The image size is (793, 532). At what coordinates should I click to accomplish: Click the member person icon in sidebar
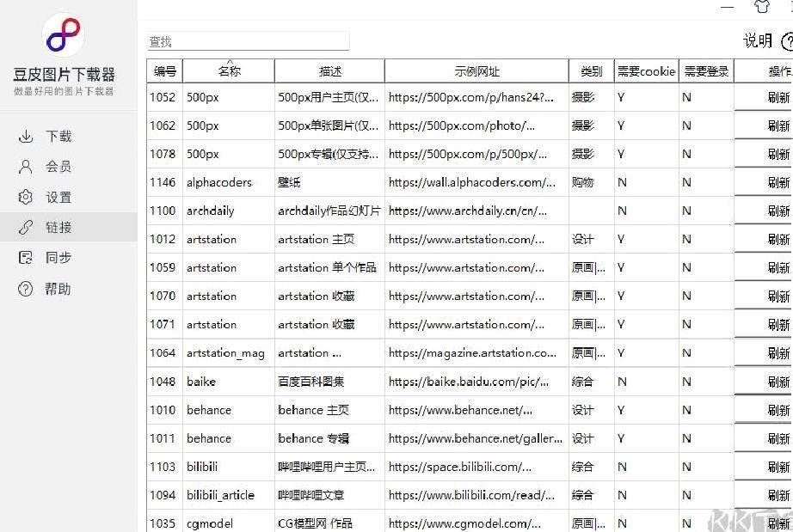pos(25,167)
